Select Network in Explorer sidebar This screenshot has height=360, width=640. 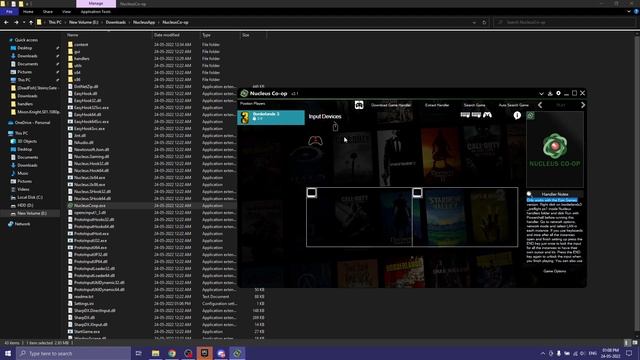coord(22,224)
